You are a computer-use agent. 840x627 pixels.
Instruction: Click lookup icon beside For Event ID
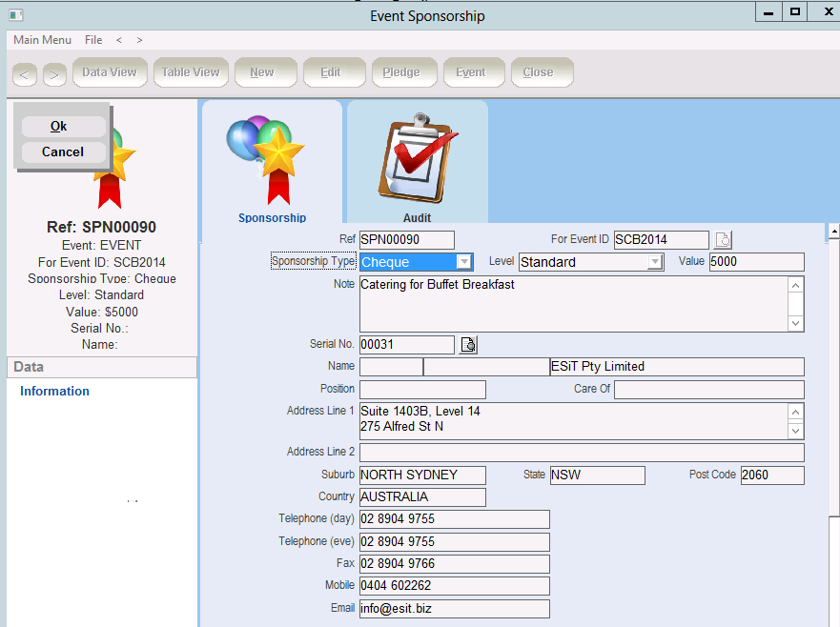[724, 240]
